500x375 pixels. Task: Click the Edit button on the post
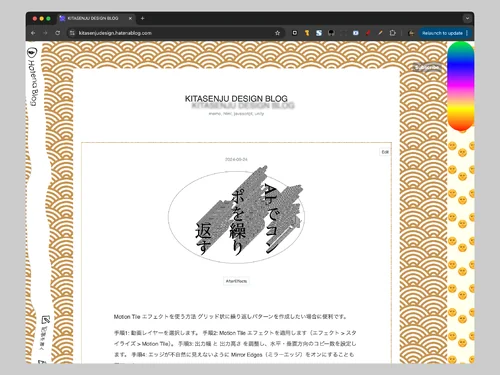(385, 152)
